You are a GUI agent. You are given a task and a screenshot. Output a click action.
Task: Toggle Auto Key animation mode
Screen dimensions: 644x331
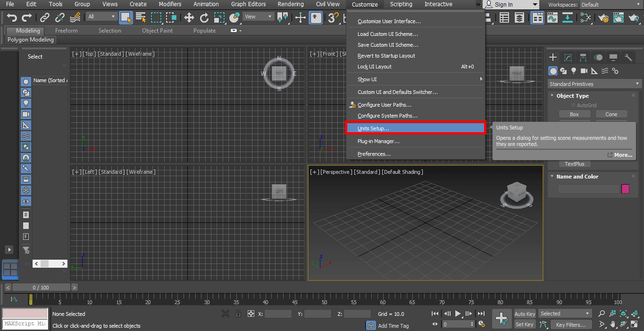tap(524, 314)
